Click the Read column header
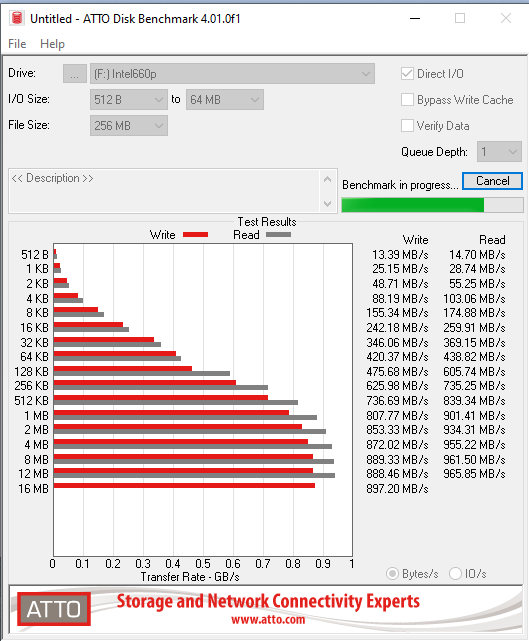This screenshot has height=641, width=529. point(492,240)
